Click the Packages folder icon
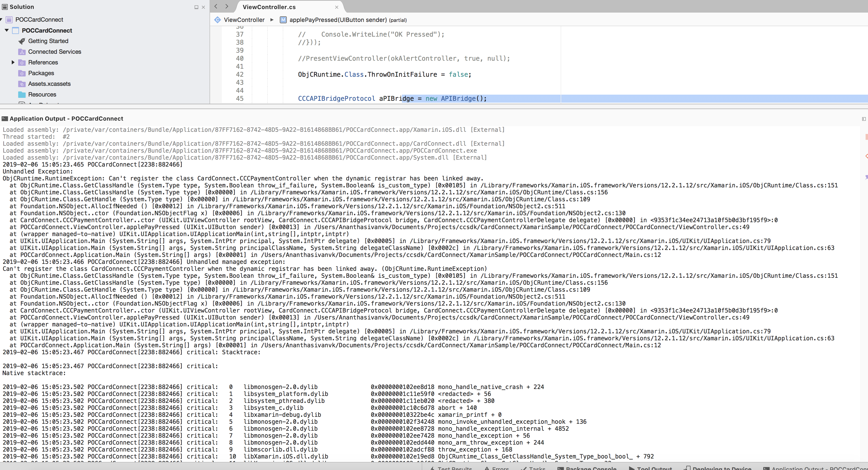This screenshot has height=470, width=868. click(x=22, y=73)
